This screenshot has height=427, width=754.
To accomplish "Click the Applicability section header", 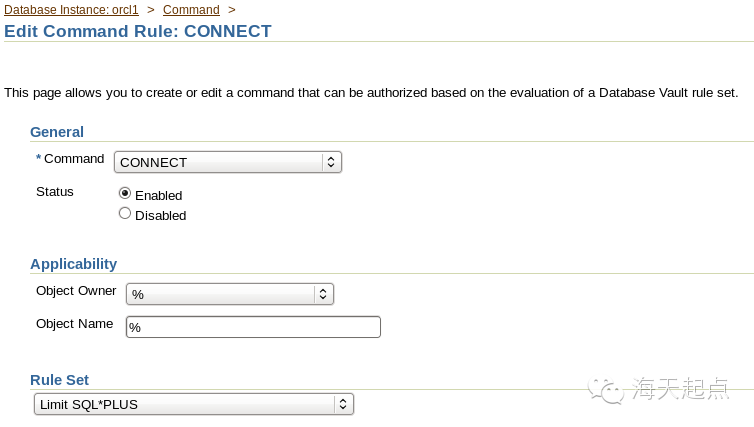I will coord(73,264).
